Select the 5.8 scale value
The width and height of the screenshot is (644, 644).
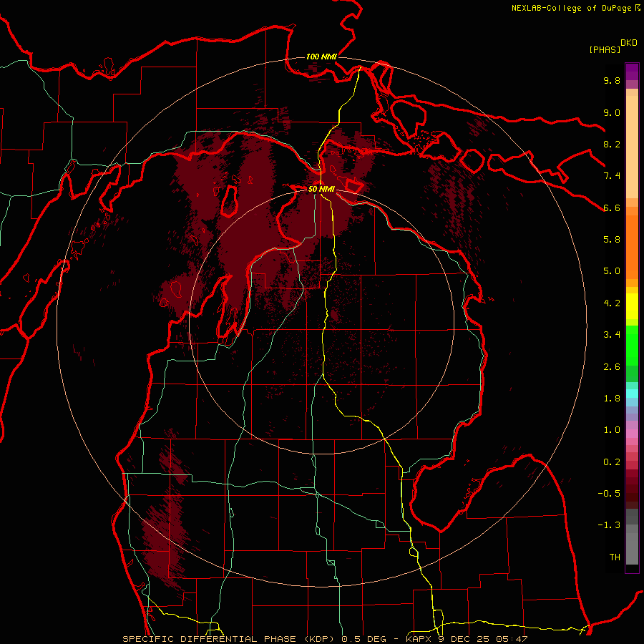pos(612,240)
